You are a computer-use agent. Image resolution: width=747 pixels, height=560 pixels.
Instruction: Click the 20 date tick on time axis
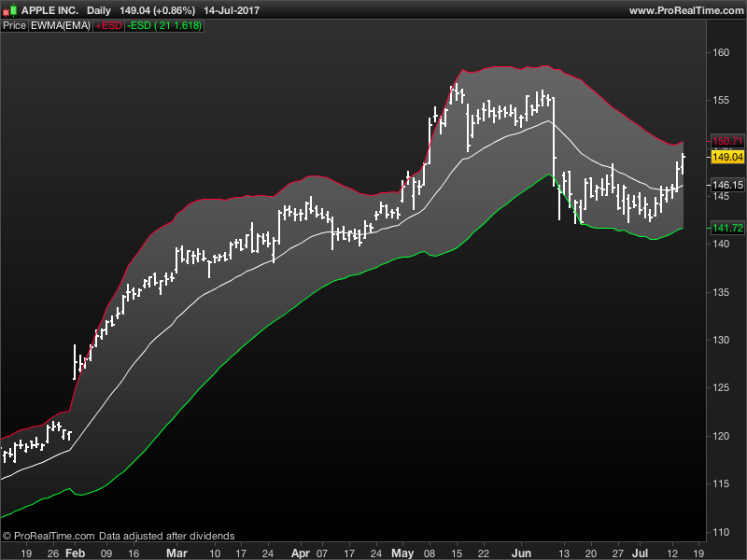(591, 553)
